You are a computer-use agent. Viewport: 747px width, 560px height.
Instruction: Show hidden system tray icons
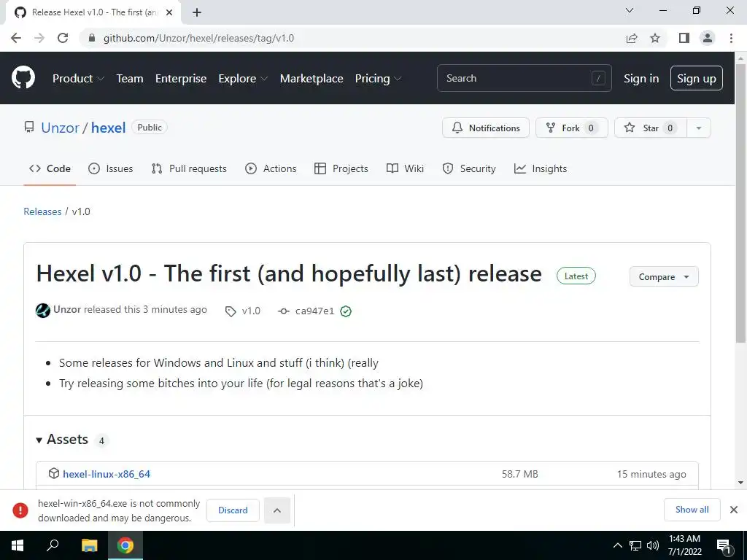pyautogui.click(x=617, y=545)
